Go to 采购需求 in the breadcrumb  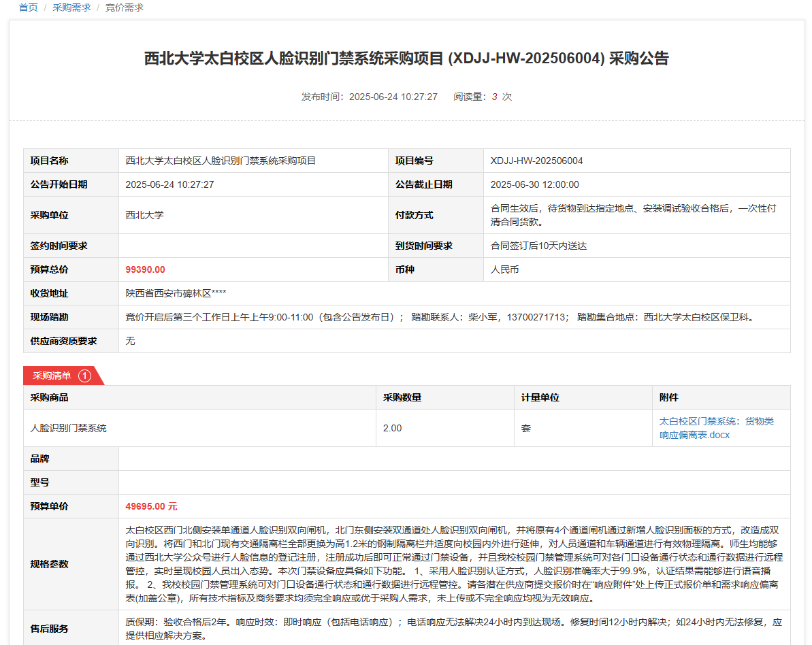(x=71, y=7)
